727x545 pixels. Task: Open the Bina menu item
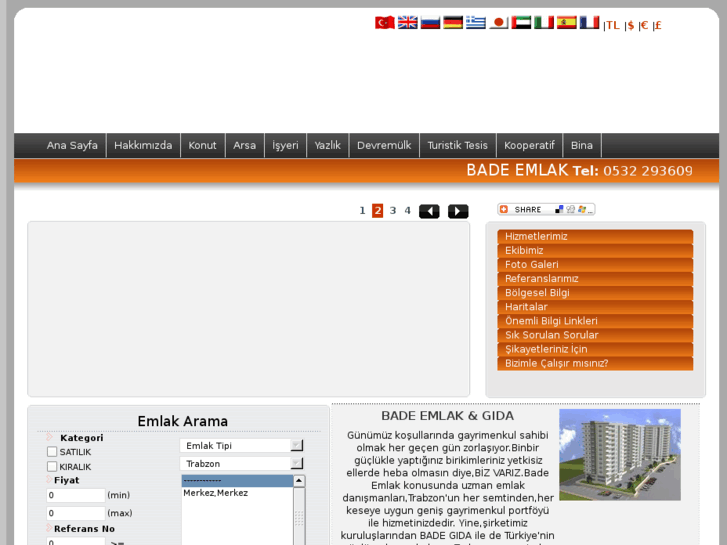click(x=582, y=146)
